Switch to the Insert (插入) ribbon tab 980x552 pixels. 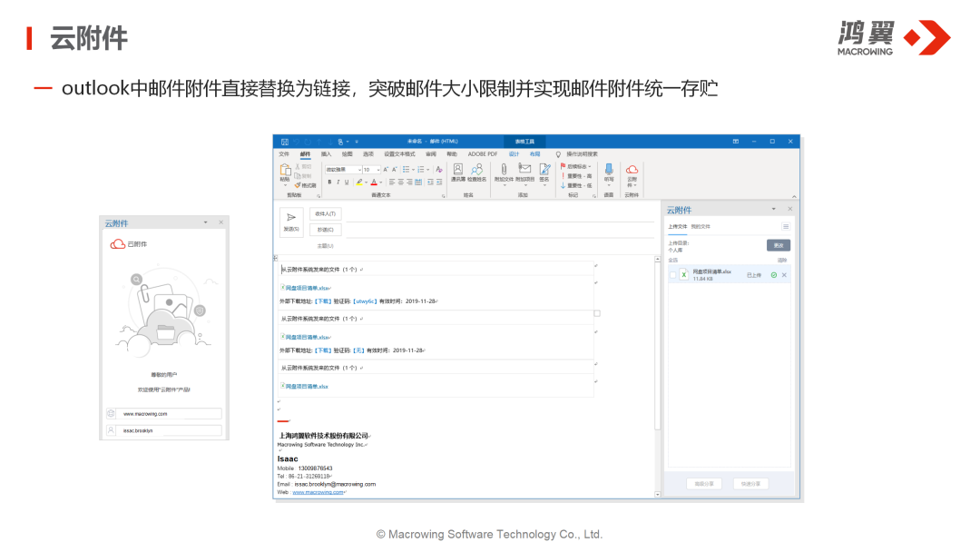(327, 153)
